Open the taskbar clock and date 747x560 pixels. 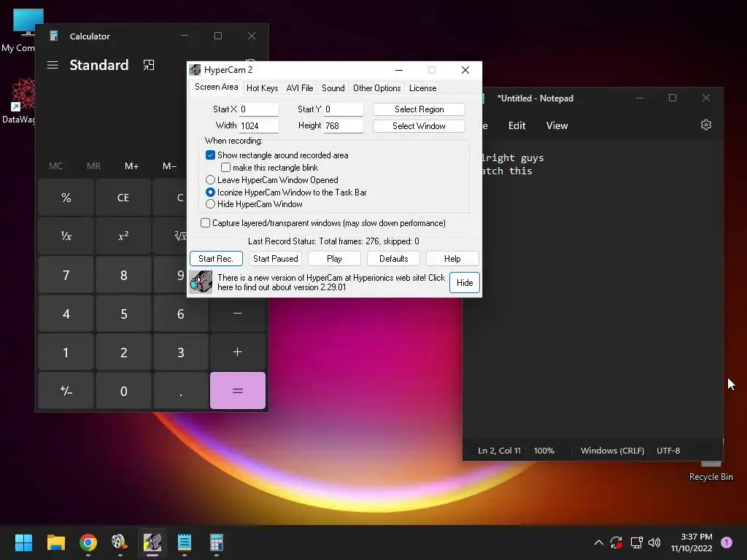coord(692,542)
